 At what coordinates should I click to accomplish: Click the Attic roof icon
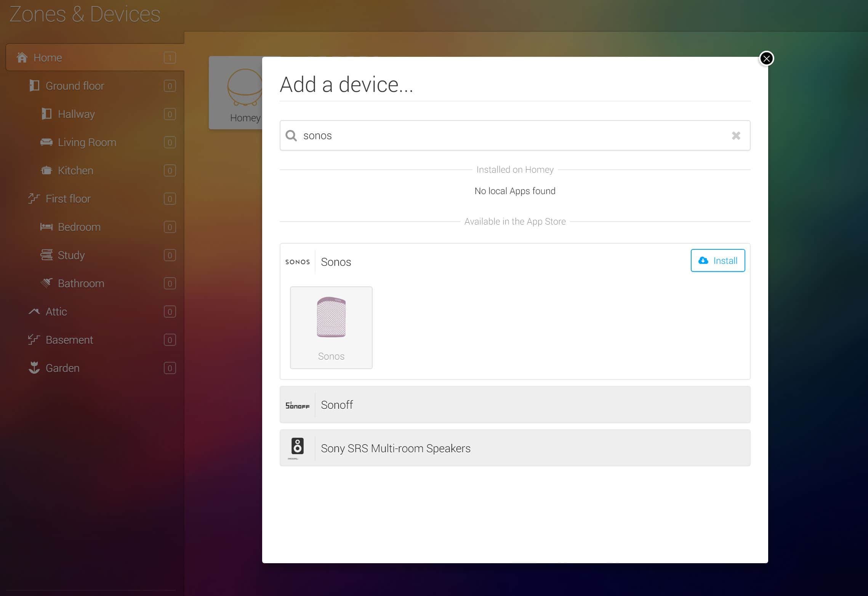[x=34, y=311]
